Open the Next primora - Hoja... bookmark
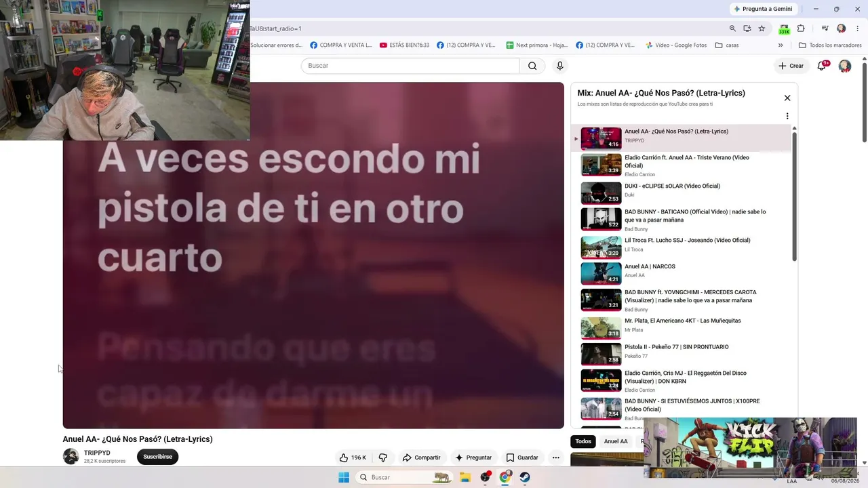This screenshot has height=488, width=868. click(537, 45)
